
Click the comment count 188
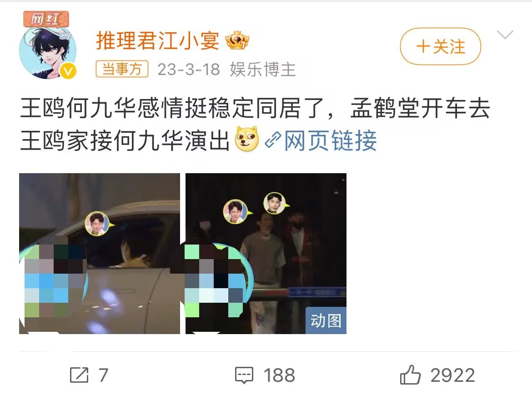point(279,375)
